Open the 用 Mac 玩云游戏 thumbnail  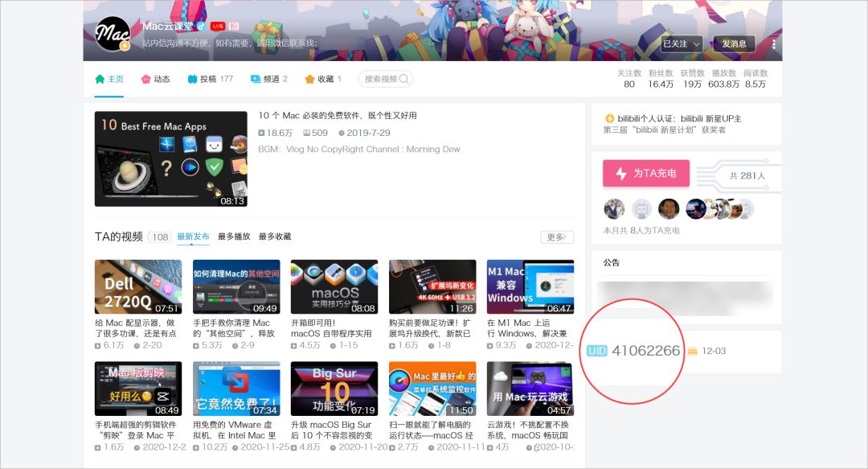pyautogui.click(x=530, y=389)
